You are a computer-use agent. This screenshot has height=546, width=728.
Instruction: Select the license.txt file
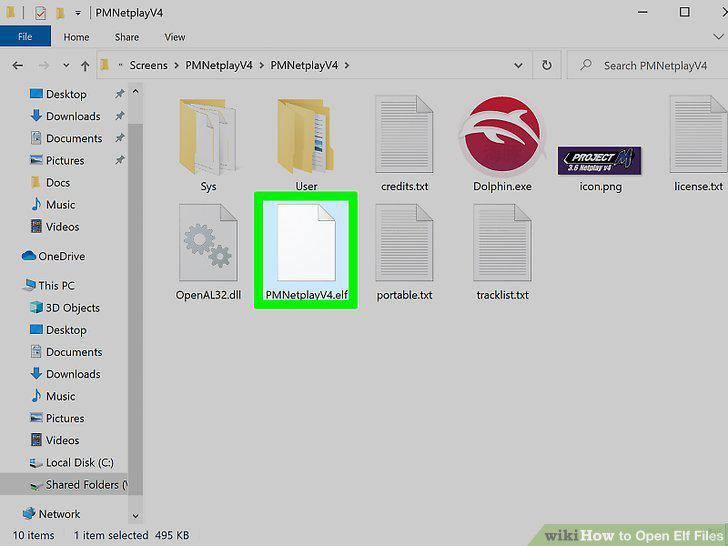698,145
